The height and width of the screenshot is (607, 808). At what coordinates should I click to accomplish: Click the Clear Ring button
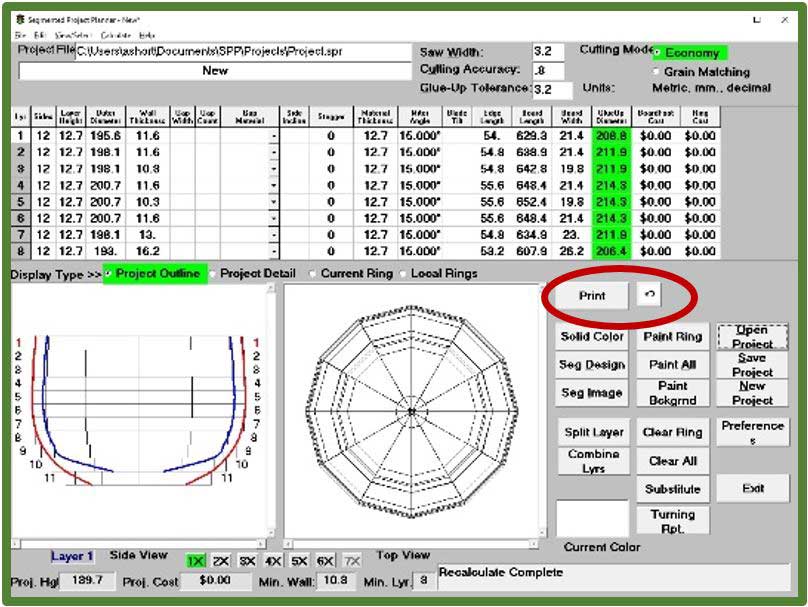(x=672, y=432)
